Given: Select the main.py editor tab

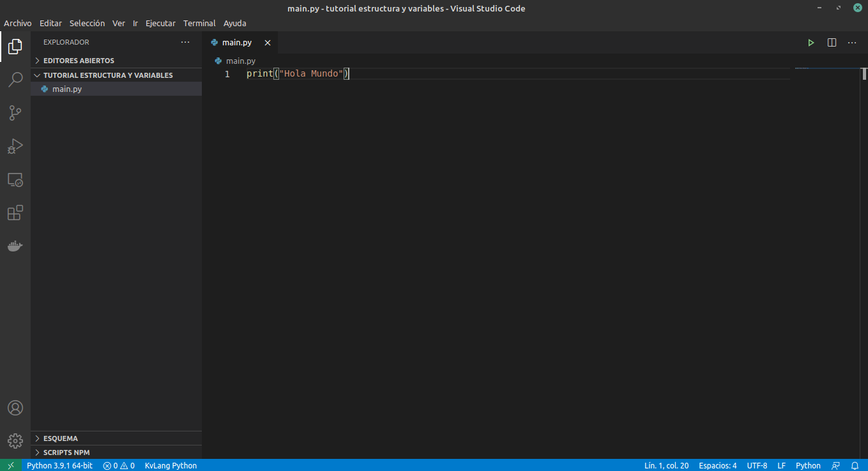Looking at the screenshot, I should pyautogui.click(x=240, y=43).
